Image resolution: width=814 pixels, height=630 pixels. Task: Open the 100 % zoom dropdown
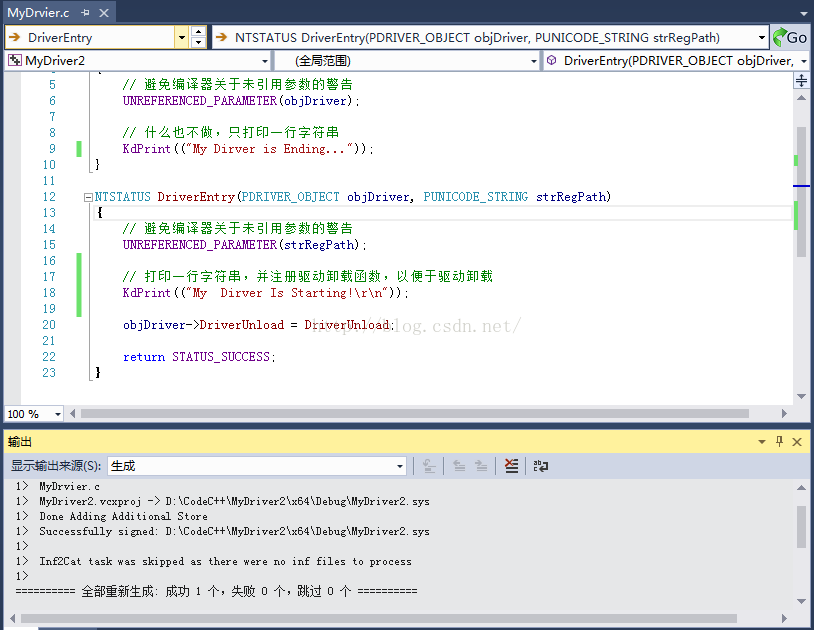(x=58, y=414)
